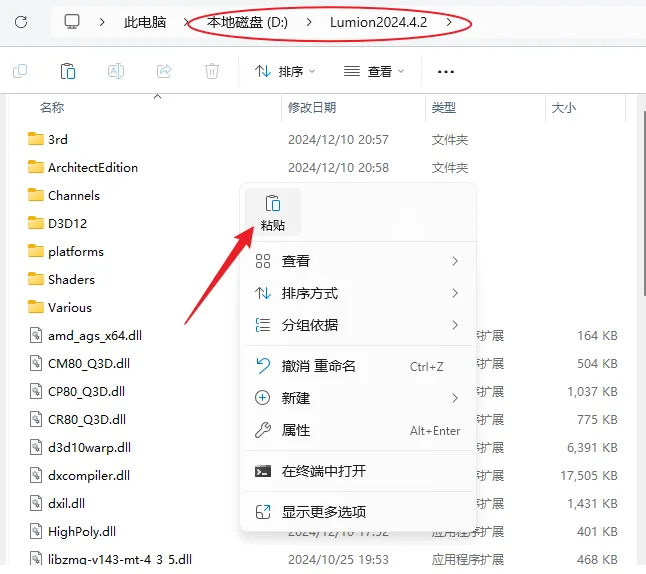Select the D3D12 folder icon
The width and height of the screenshot is (646, 574).
[36, 223]
